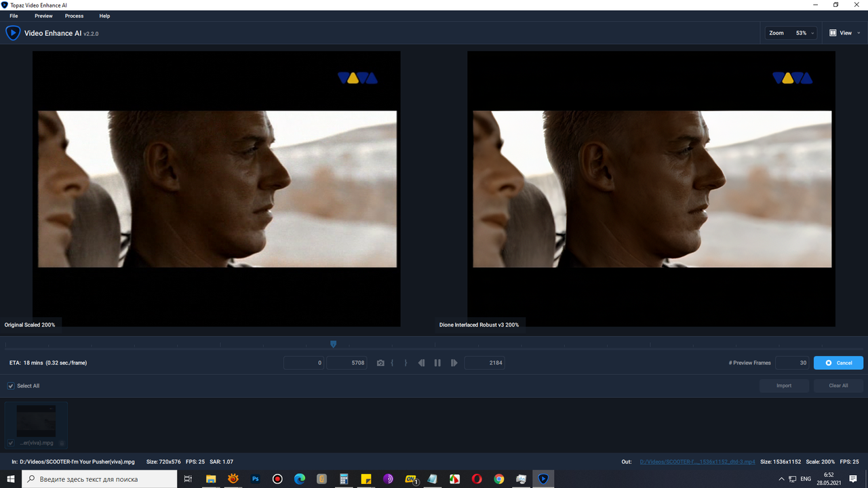Screen dimensions: 868x488
Task: Open Opera from the taskbar
Action: [x=477, y=479]
